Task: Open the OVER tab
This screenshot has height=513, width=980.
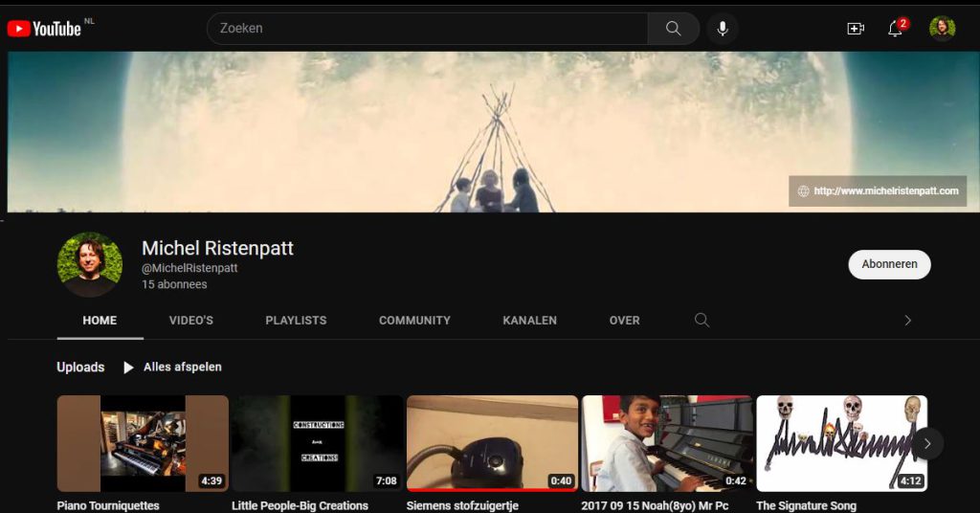Action: pyautogui.click(x=624, y=321)
